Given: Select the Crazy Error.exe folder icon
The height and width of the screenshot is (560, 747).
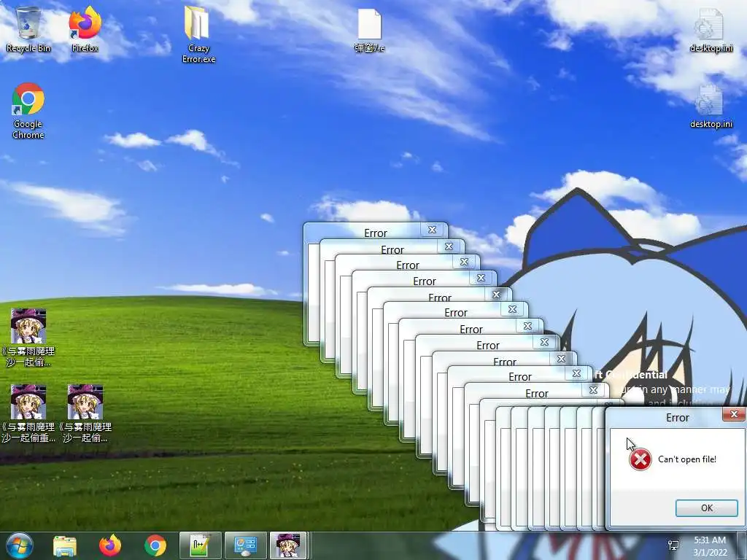Looking at the screenshot, I should (x=198, y=34).
